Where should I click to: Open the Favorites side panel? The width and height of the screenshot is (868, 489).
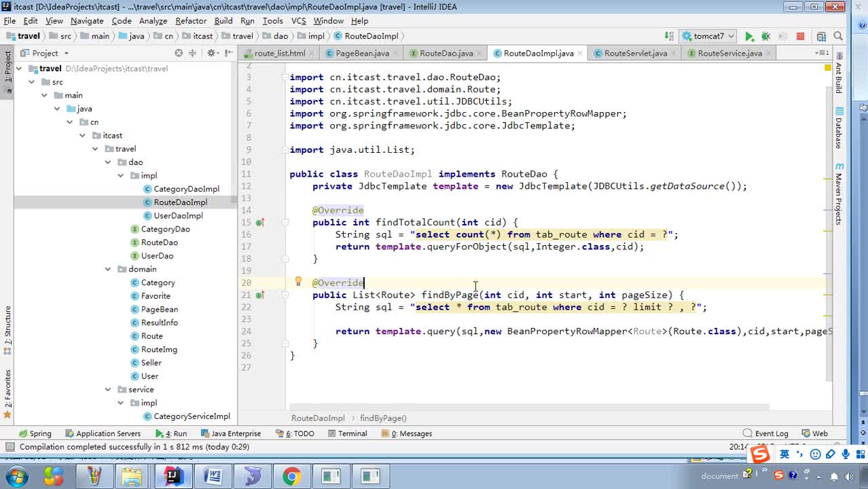(x=7, y=394)
